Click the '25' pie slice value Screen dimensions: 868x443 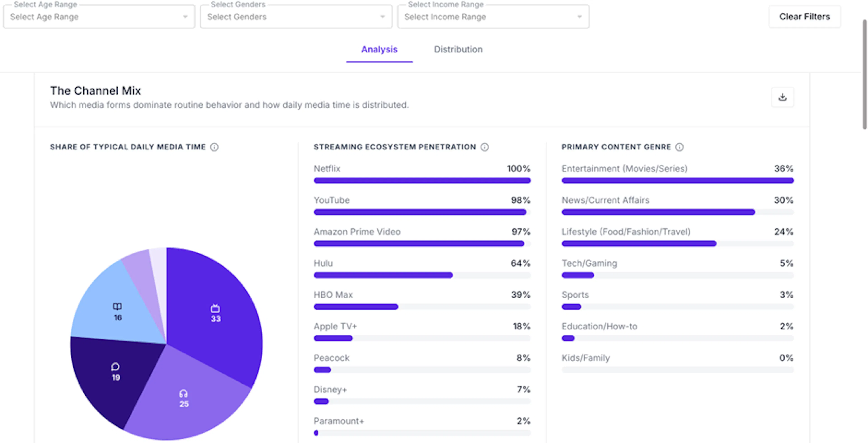pos(184,404)
